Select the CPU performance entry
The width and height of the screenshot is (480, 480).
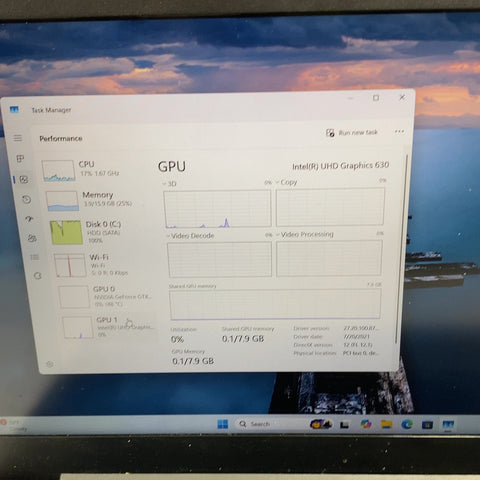(93, 170)
